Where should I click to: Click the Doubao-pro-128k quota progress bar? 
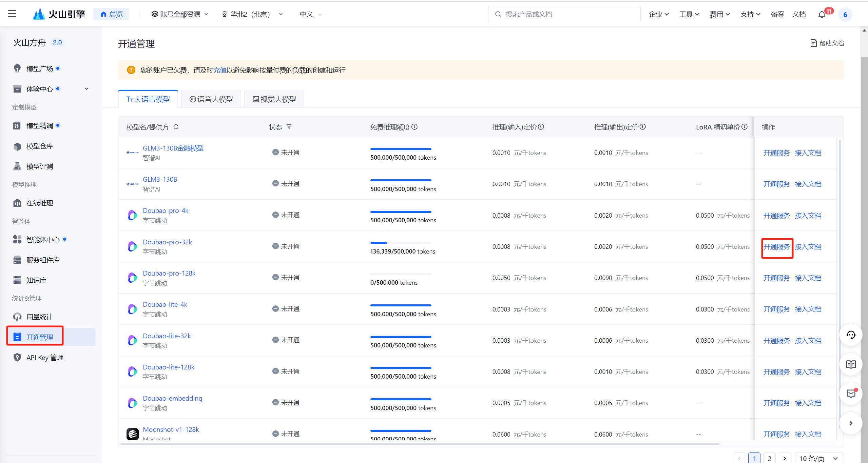click(401, 274)
